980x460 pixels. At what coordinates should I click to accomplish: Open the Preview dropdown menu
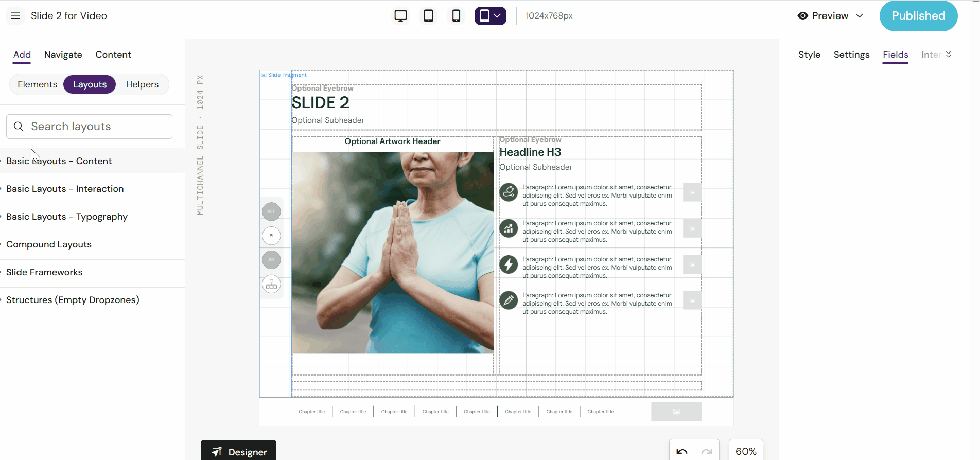click(830, 16)
